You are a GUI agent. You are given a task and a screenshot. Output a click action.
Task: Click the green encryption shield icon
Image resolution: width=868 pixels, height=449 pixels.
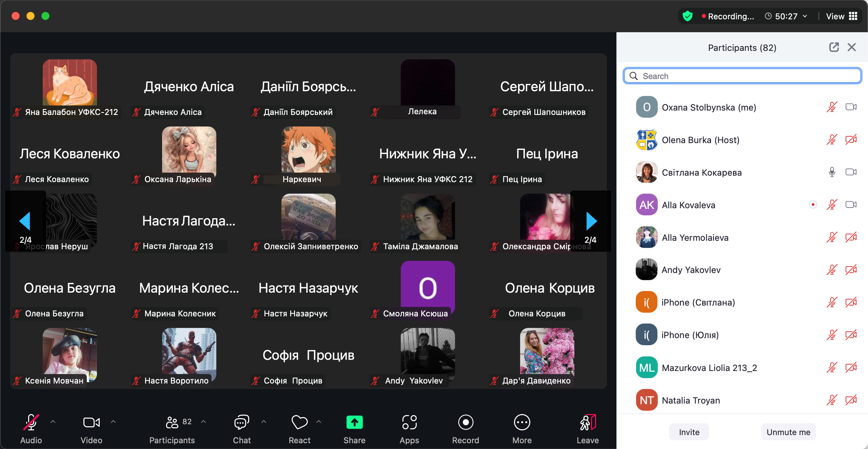(x=688, y=16)
